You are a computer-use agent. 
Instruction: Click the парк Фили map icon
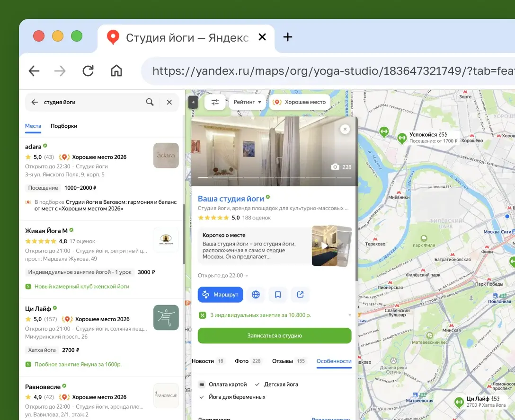pos(424,238)
